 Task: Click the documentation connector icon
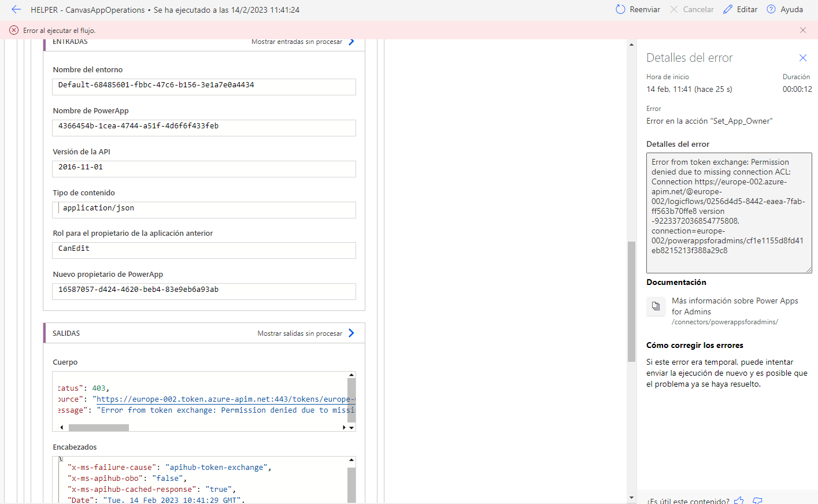[656, 306]
